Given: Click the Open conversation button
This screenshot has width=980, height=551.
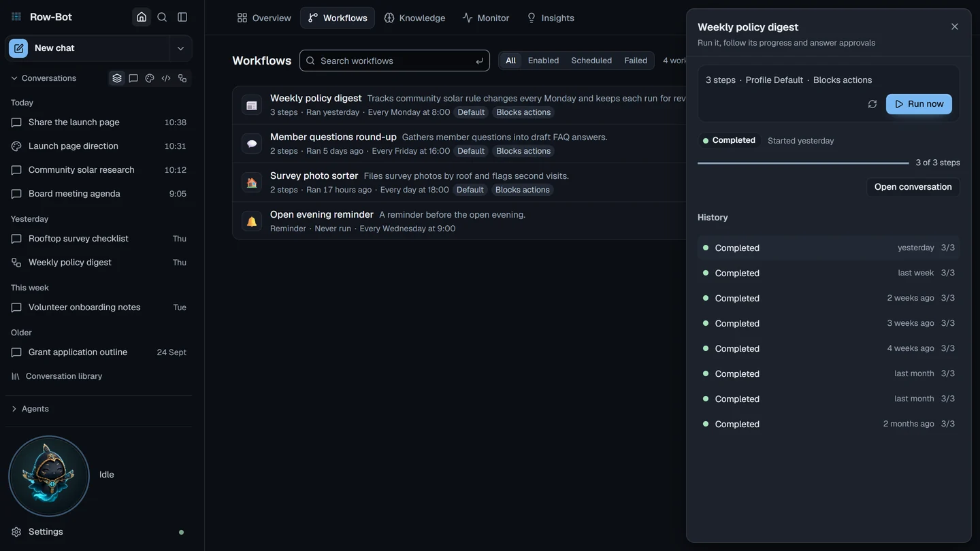Looking at the screenshot, I should pyautogui.click(x=913, y=187).
